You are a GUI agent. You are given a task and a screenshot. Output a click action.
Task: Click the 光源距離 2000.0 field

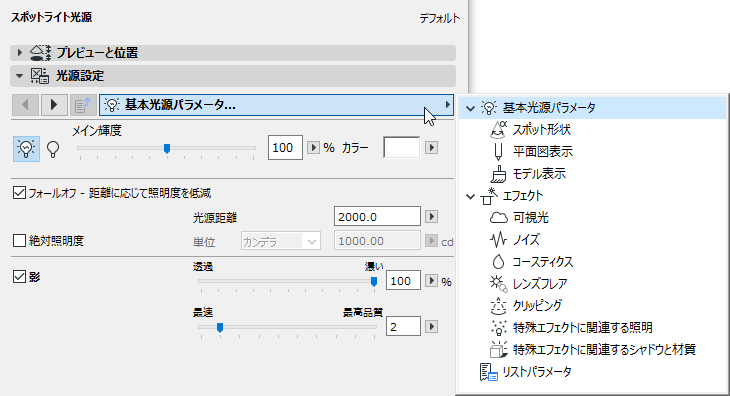coord(377,217)
